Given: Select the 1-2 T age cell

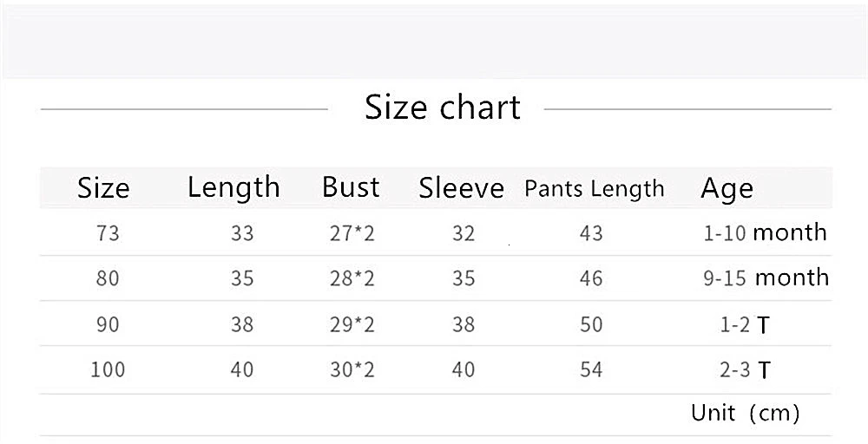Looking at the screenshot, I should point(745,324).
